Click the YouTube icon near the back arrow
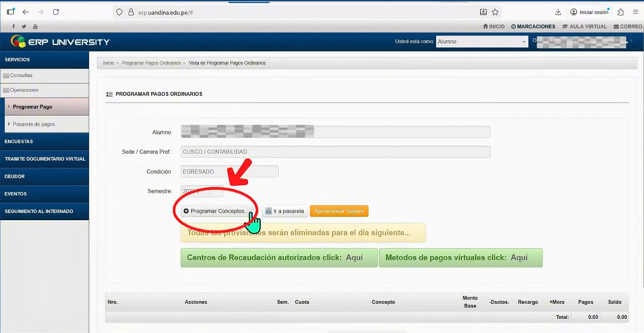Screen dimensions: 644x333 point(34,26)
